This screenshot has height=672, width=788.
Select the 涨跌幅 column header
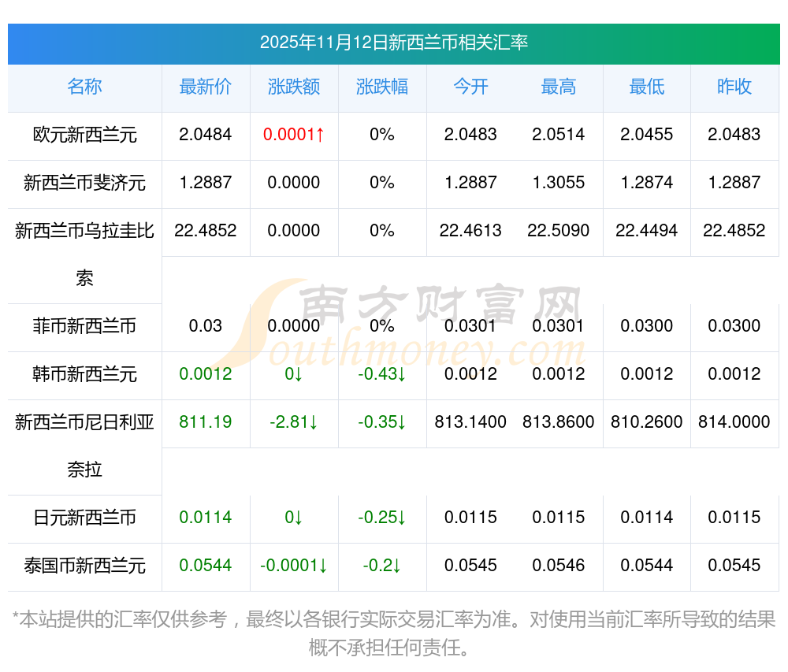pos(382,87)
